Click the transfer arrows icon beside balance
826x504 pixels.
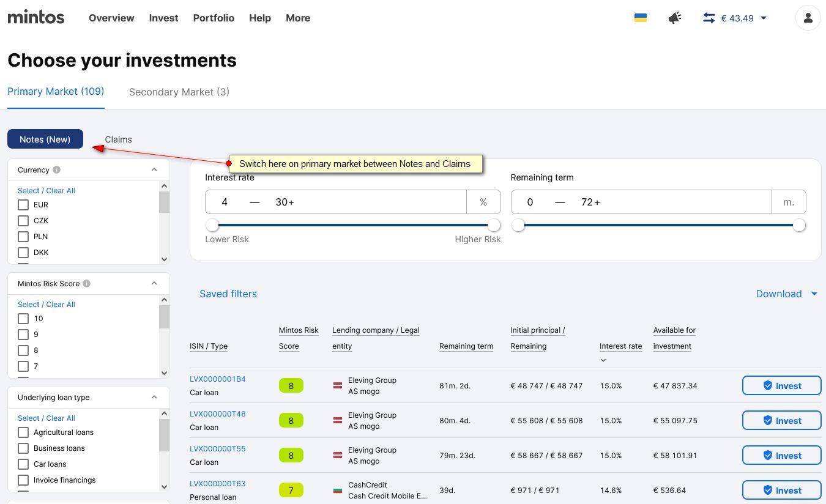709,18
